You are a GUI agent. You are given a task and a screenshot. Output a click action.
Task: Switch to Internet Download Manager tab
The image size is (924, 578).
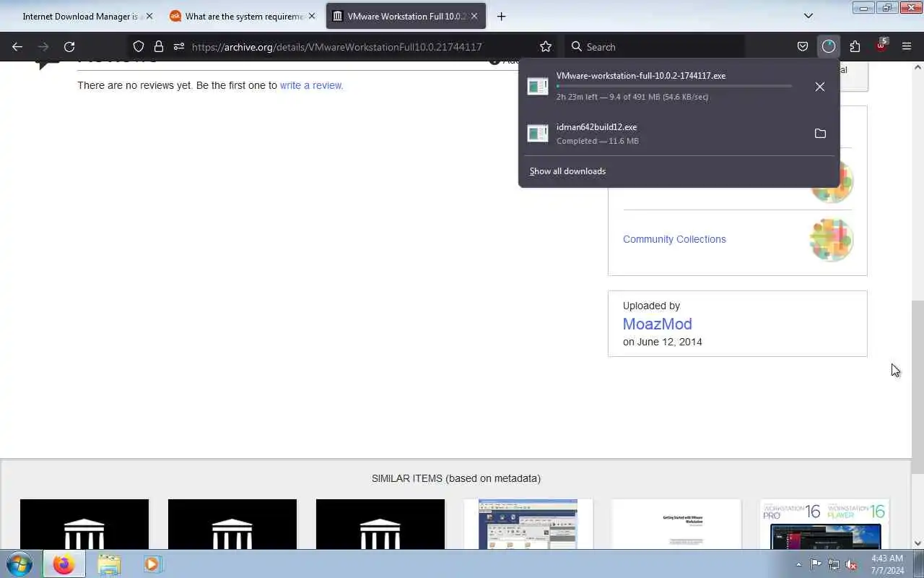82,16
